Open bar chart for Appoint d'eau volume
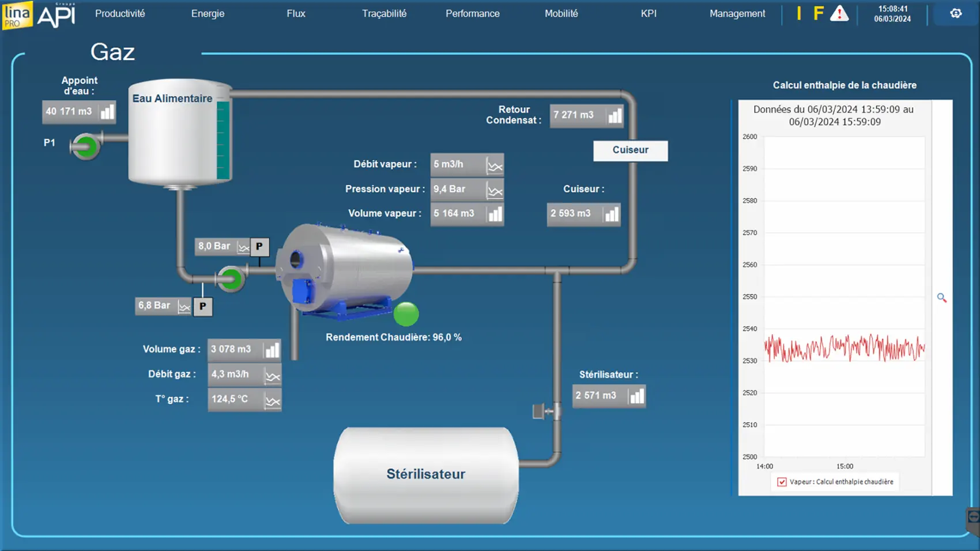 pos(107,112)
